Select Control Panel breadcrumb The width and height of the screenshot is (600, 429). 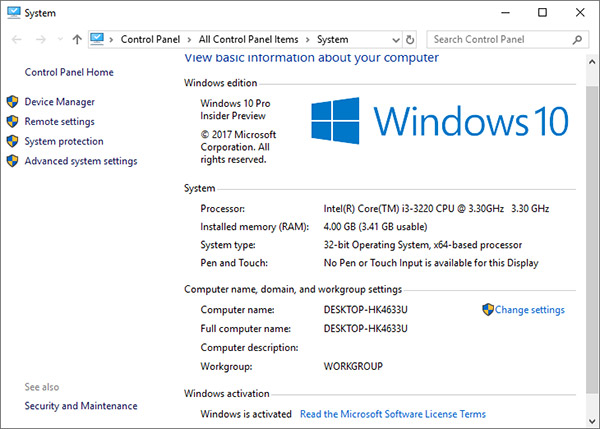tap(150, 39)
